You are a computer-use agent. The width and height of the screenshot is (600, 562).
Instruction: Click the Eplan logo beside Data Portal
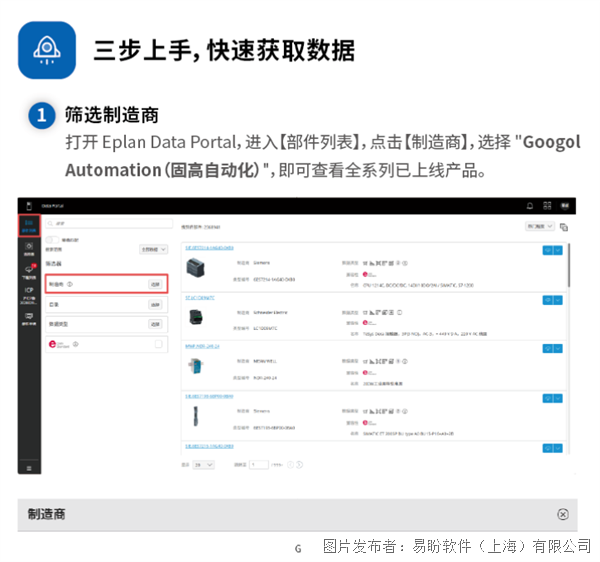[29, 206]
